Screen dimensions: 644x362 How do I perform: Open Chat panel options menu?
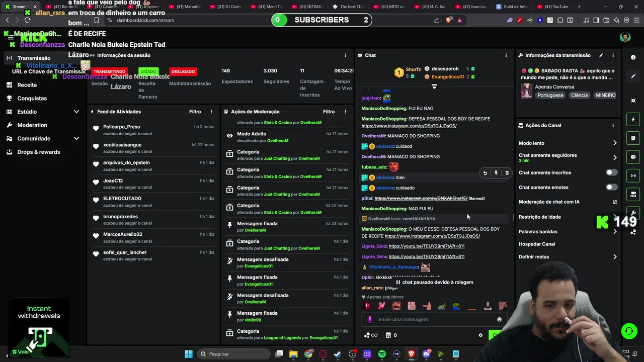click(506, 55)
